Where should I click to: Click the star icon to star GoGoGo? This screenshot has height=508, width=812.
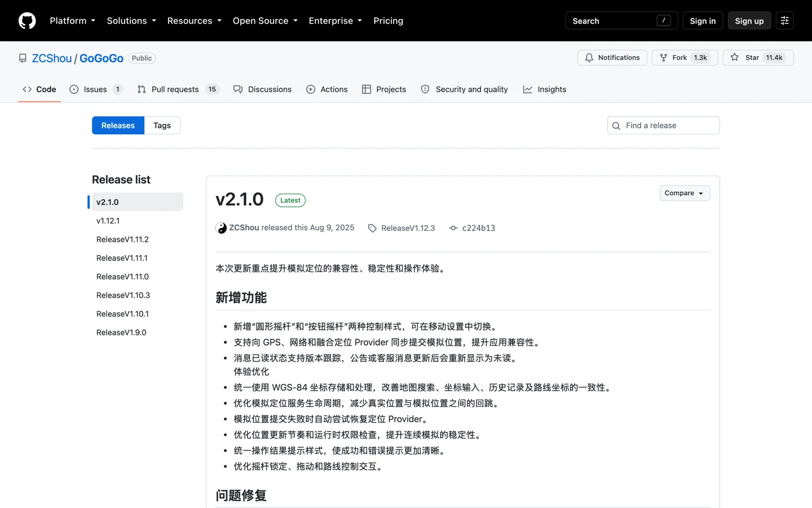click(x=734, y=58)
